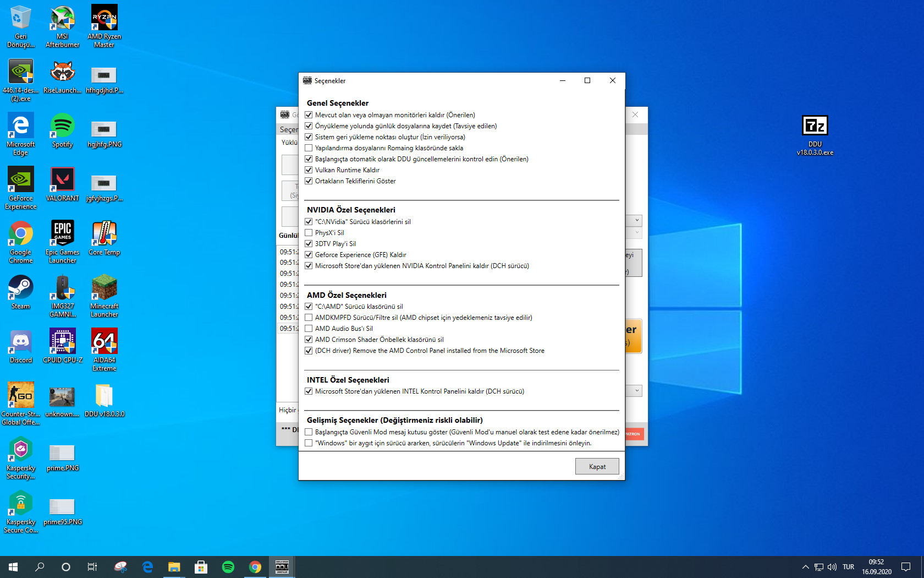The width and height of the screenshot is (924, 578).
Task: Open Kaspersky Security desktop shortcut
Action: 21,458
